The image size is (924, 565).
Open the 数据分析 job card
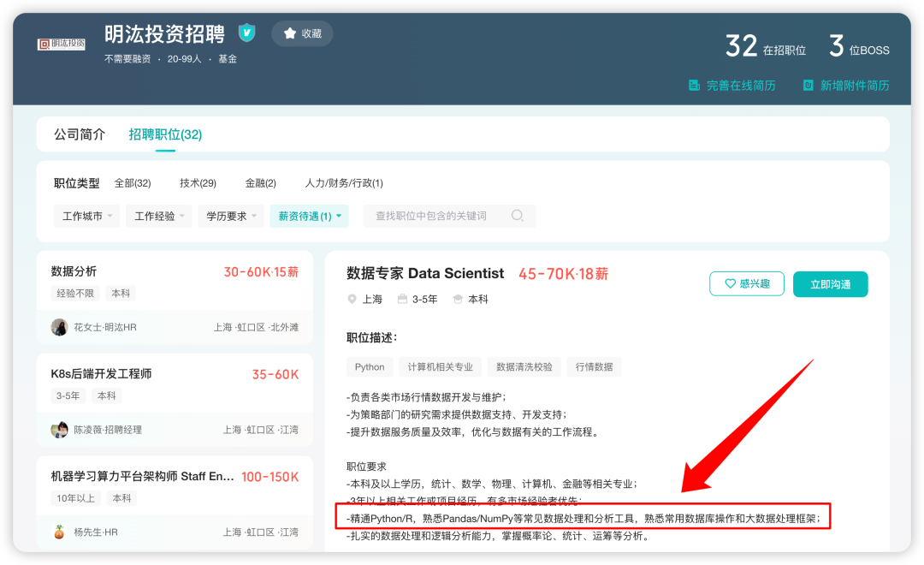[175, 297]
